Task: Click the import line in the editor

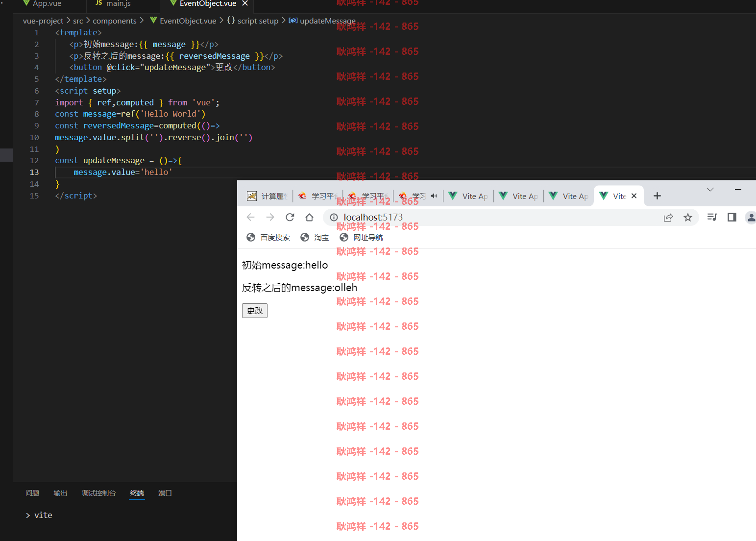Action: pos(137,102)
